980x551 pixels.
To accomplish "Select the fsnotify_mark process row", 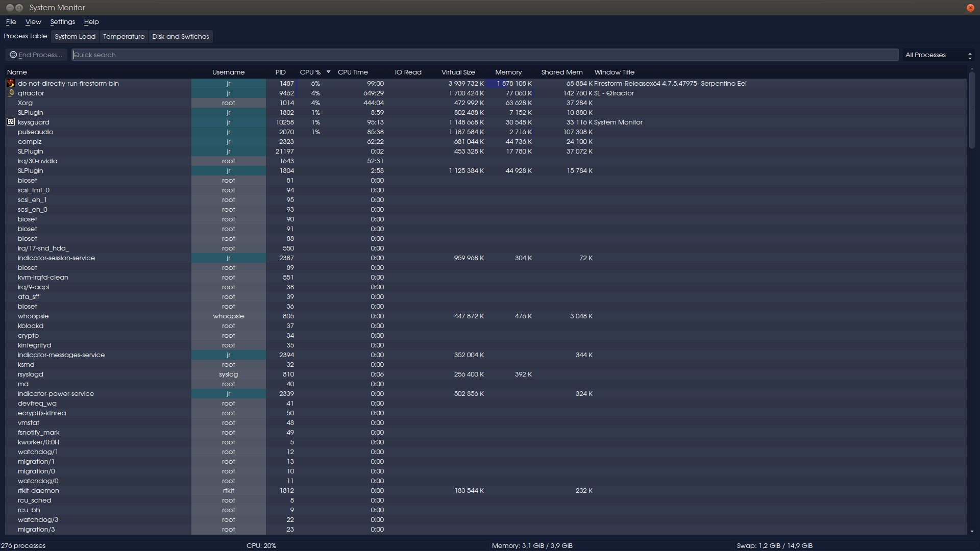I will click(x=486, y=432).
